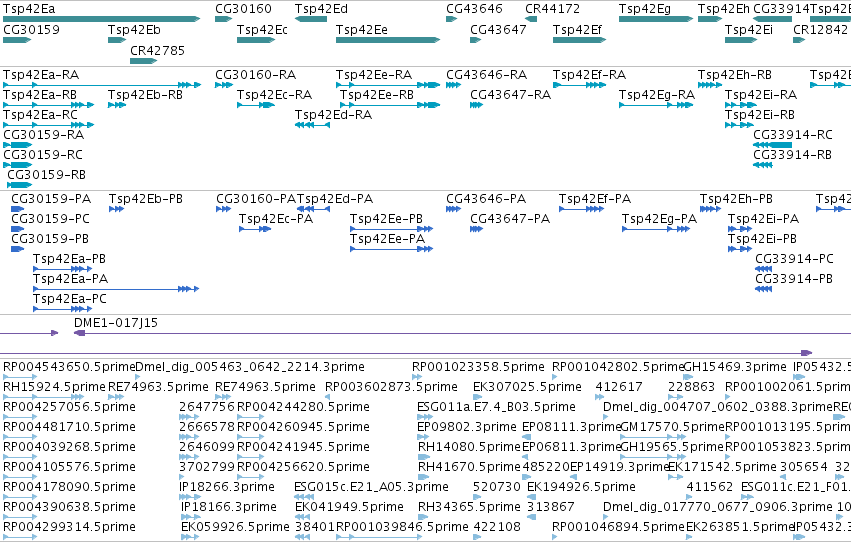Select the RP001023358.5prime EST label
Image resolution: width=851 pixels, height=542 pixels.
pos(478,367)
